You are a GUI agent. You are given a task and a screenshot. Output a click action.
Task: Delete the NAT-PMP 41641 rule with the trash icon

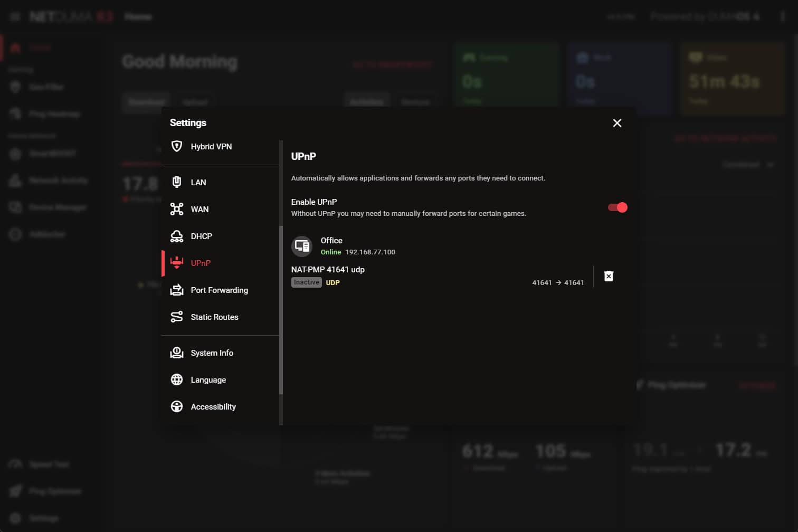[609, 276]
